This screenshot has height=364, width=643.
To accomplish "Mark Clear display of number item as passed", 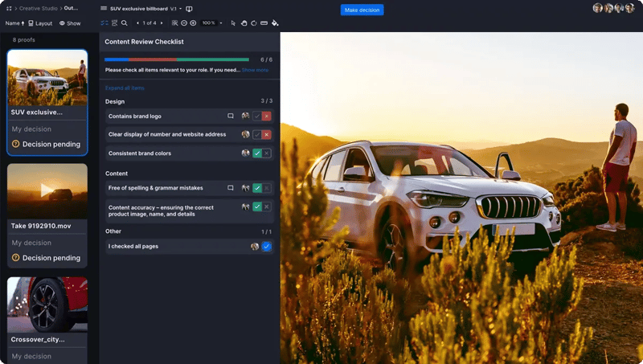I will click(257, 134).
